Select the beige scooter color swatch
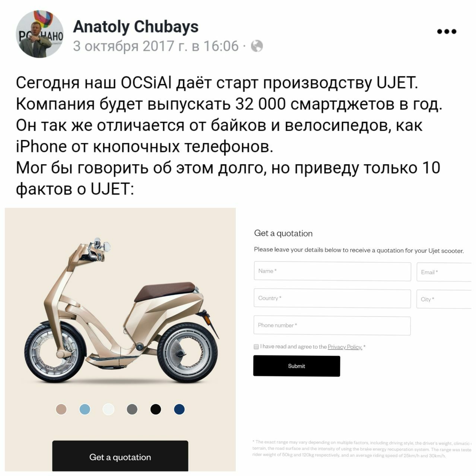Image resolution: width=476 pixels, height=476 pixels. (x=61, y=409)
